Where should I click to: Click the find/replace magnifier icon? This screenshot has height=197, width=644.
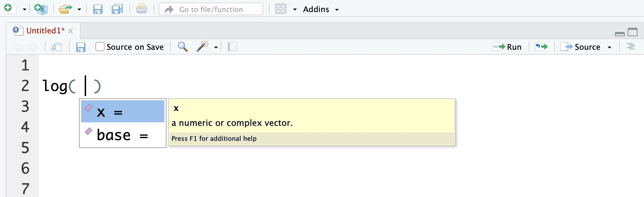(183, 47)
